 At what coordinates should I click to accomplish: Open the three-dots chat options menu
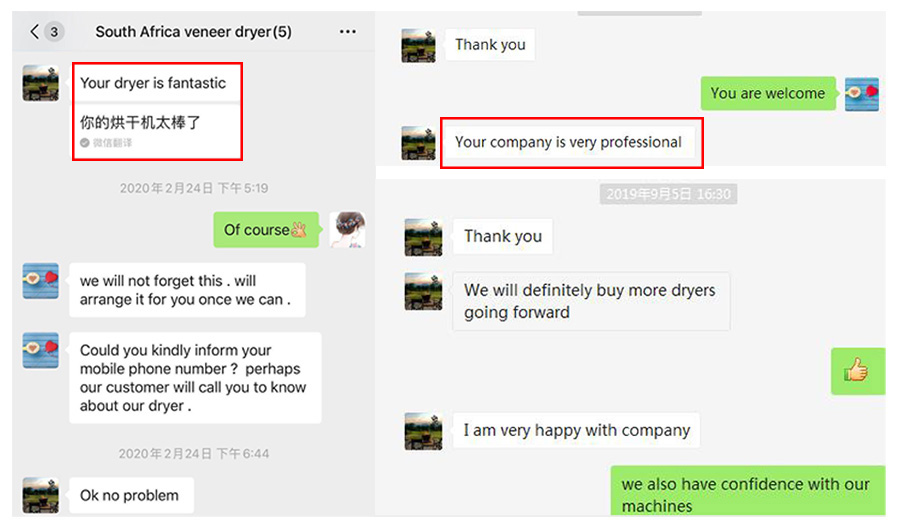(x=347, y=32)
